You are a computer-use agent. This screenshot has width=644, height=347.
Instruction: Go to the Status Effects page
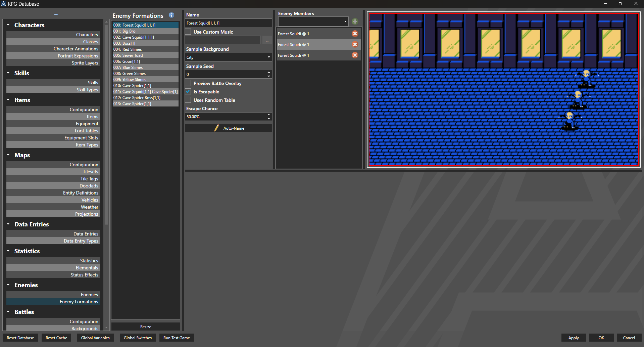tap(84, 275)
